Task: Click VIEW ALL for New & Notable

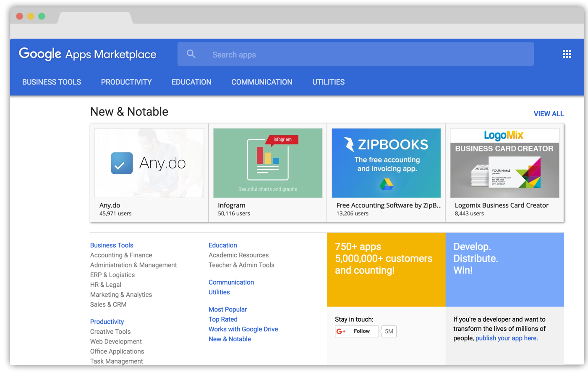Action: (x=549, y=114)
